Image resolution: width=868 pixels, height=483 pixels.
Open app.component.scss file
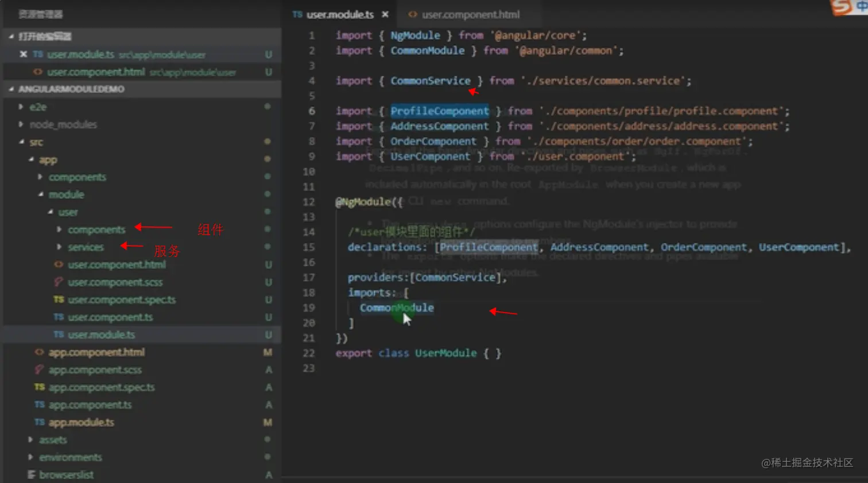[95, 370]
